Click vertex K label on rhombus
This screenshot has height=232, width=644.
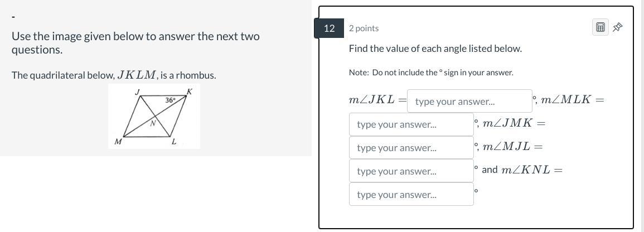[190, 91]
